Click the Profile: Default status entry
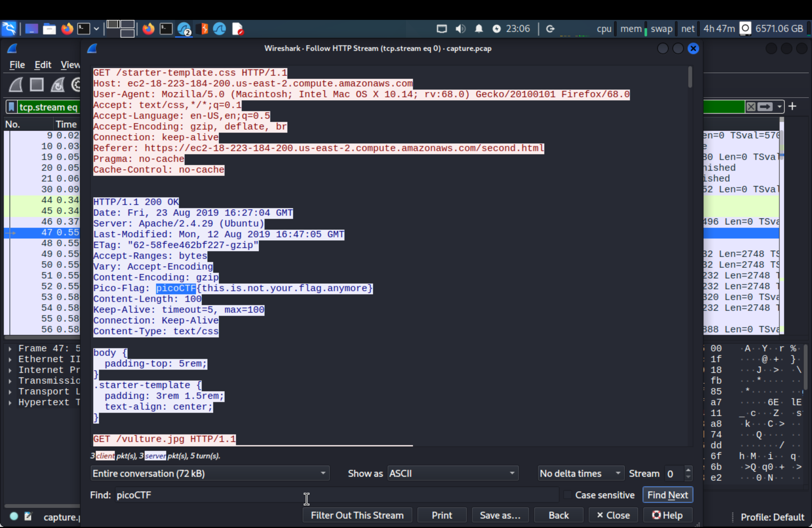Image resolution: width=812 pixels, height=528 pixels. [772, 517]
